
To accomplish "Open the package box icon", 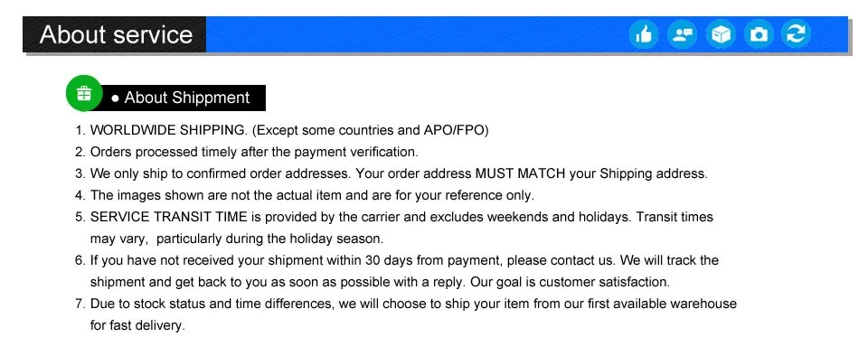I will [x=721, y=35].
